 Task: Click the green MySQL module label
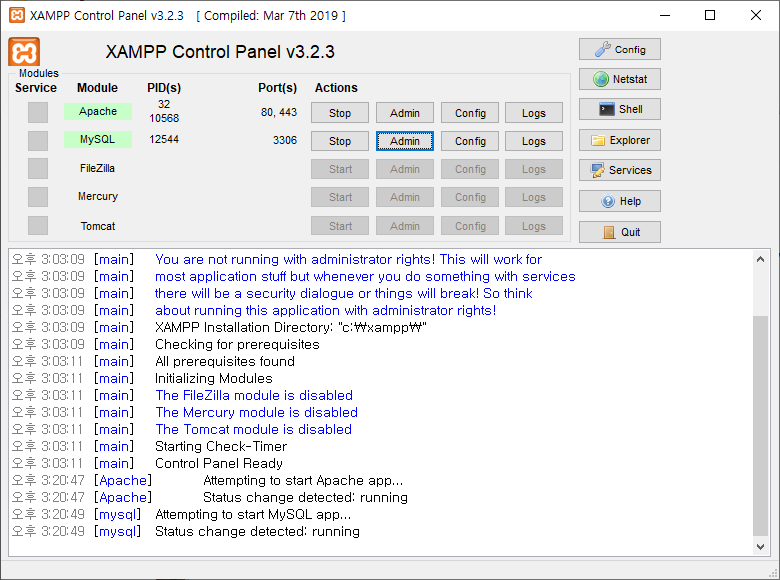point(98,139)
